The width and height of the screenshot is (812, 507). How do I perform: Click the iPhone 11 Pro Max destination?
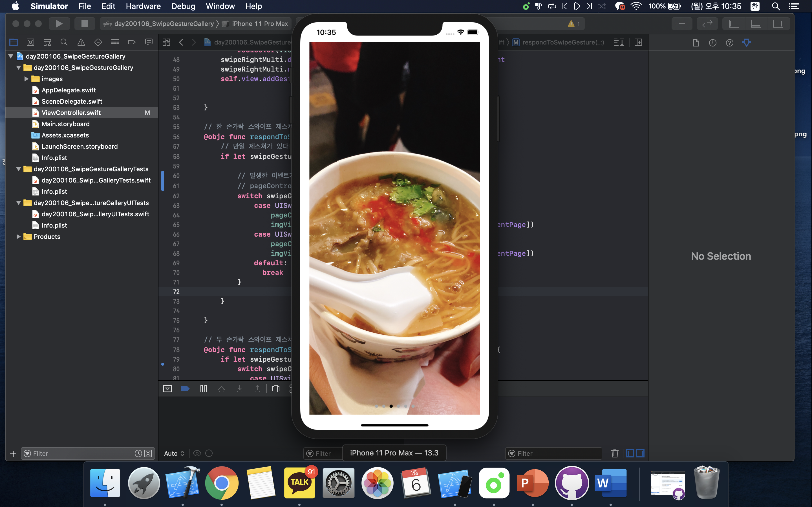[x=260, y=23]
